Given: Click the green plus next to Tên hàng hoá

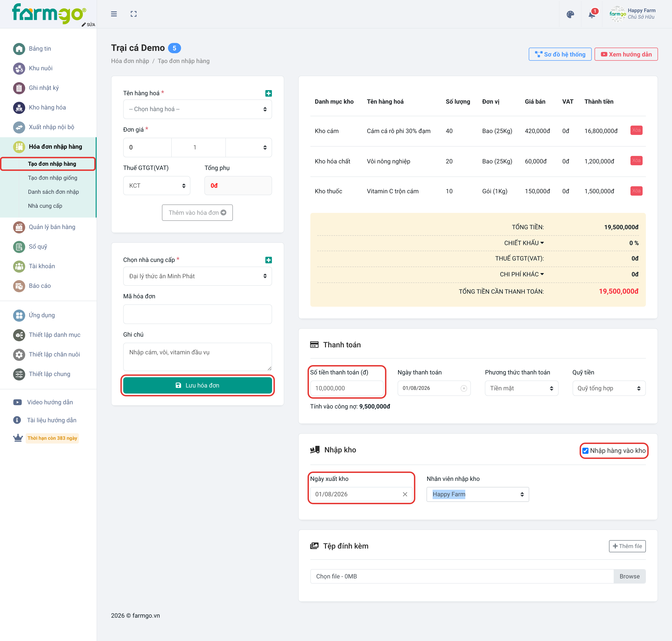Looking at the screenshot, I should coord(268,93).
